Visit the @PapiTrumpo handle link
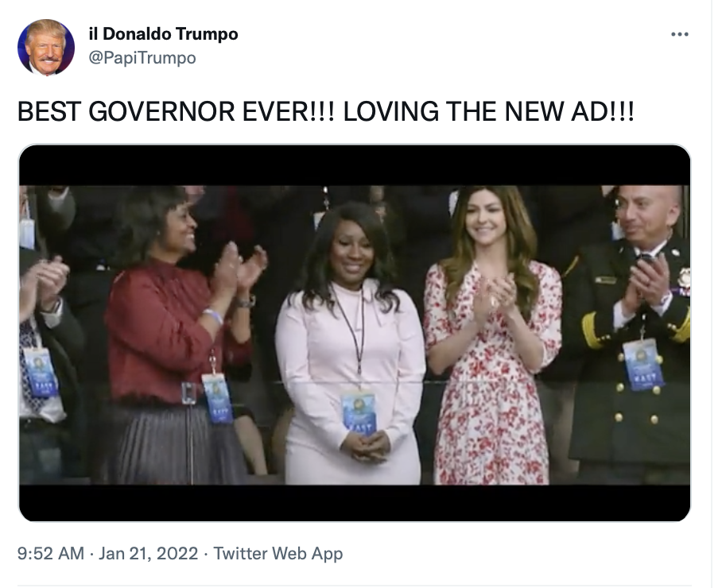The width and height of the screenshot is (722, 588). 142,58
